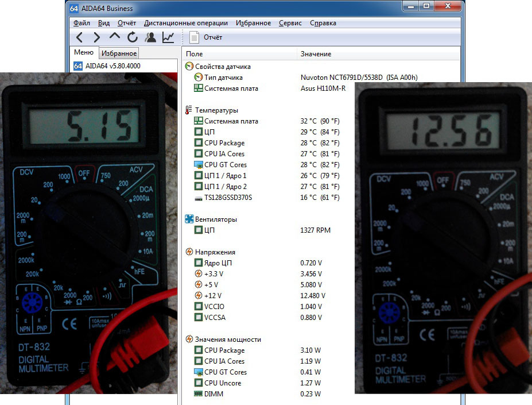
Task: Maximize the AIDA64 Business window
Action: point(426,6)
